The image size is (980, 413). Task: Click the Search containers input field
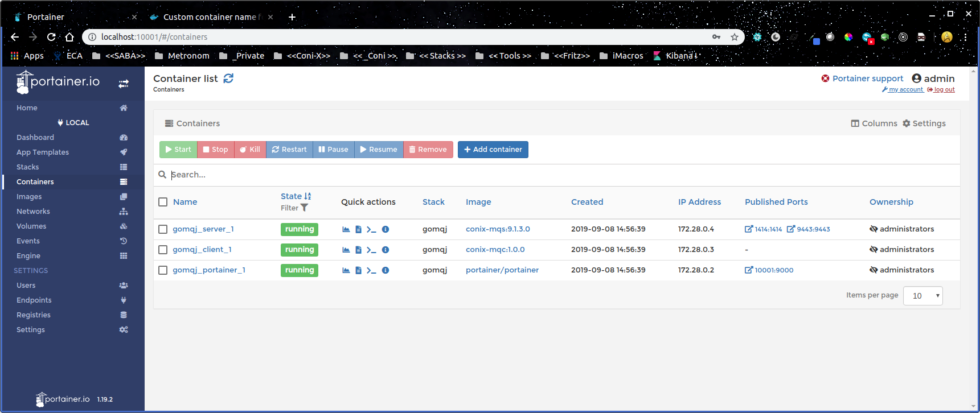558,175
